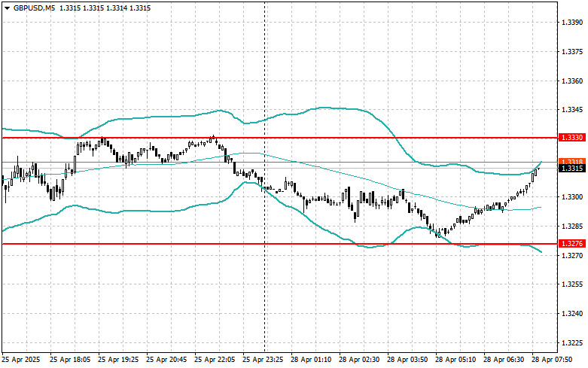The image size is (588, 368).
Task: Click the 28 Apr 03:50 time label
Action: click(407, 360)
